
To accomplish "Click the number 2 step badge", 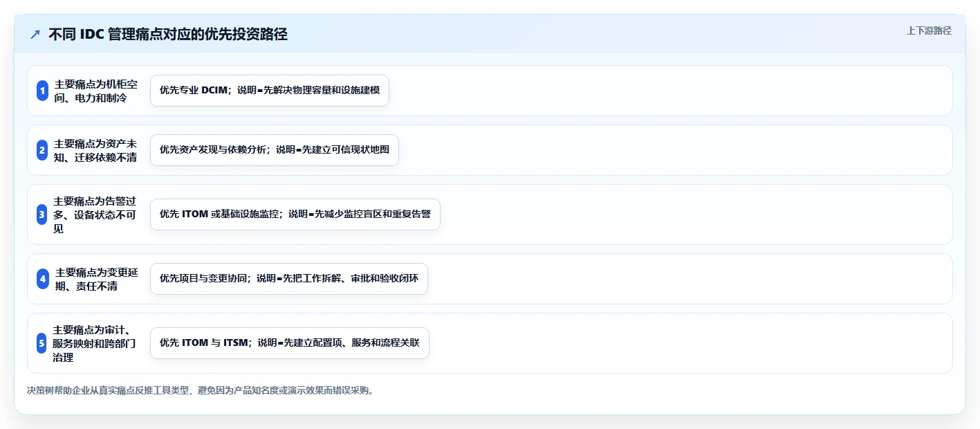I will click(42, 150).
